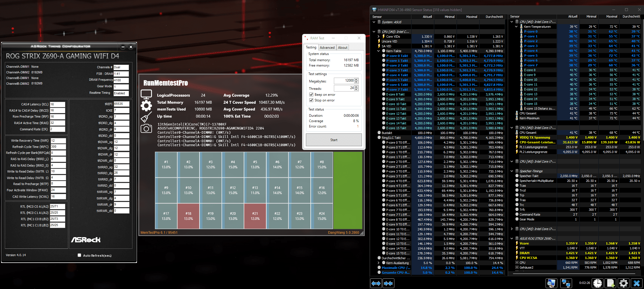Click the CAS# Latency (tCL) value field
The width and height of the screenshot is (644, 289).
(x=57, y=104)
